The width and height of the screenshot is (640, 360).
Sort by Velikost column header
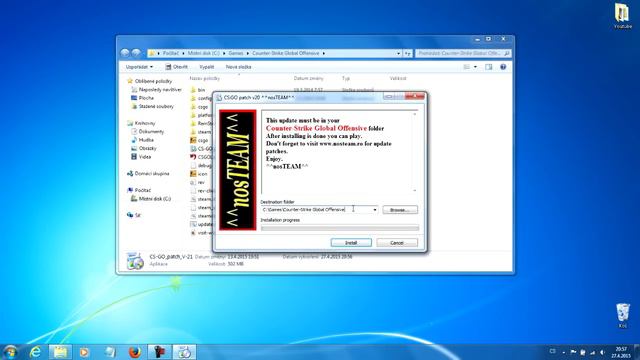(x=398, y=78)
